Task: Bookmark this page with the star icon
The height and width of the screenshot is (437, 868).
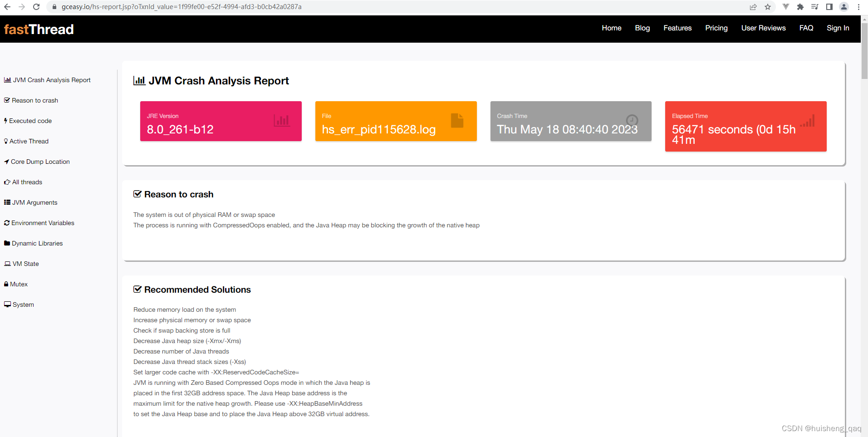Action: (768, 7)
